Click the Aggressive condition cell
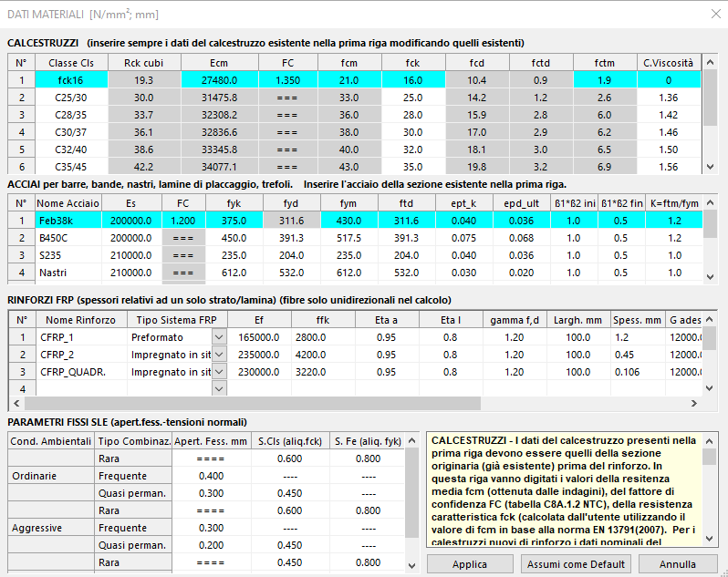 [x=51, y=528]
